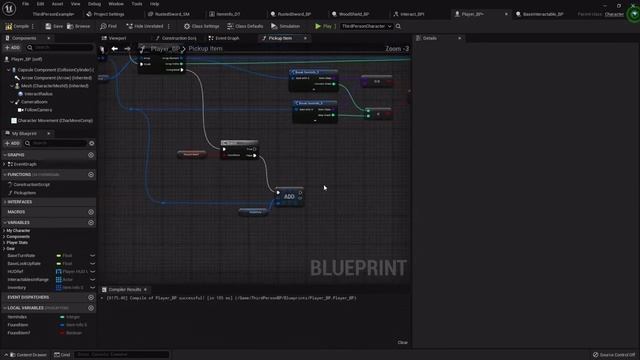Start Simulation from toolbar

[285, 26]
